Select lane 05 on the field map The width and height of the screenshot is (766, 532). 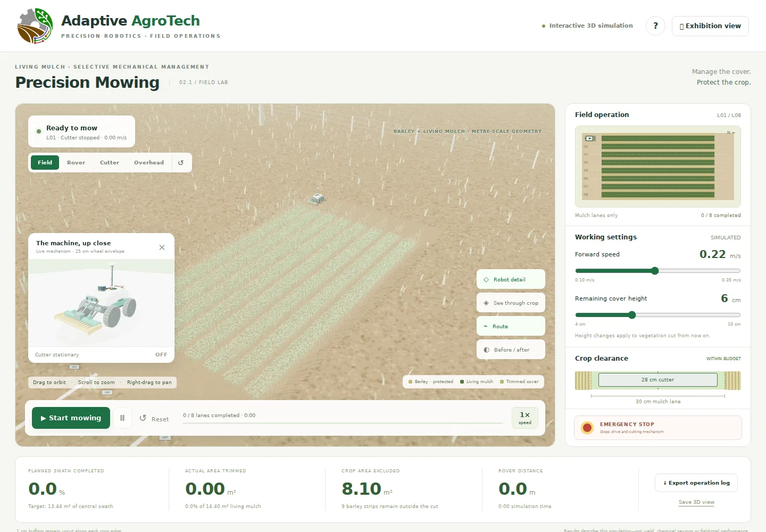[x=658, y=171]
